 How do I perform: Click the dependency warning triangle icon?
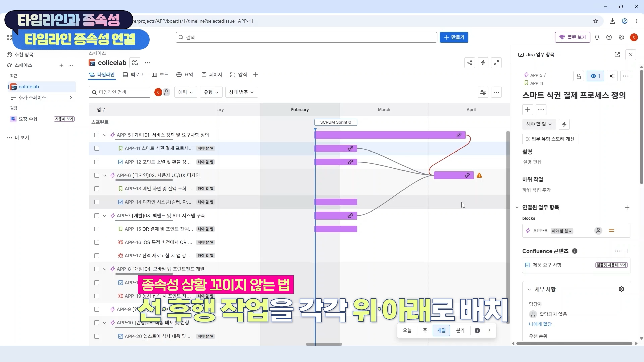click(479, 175)
